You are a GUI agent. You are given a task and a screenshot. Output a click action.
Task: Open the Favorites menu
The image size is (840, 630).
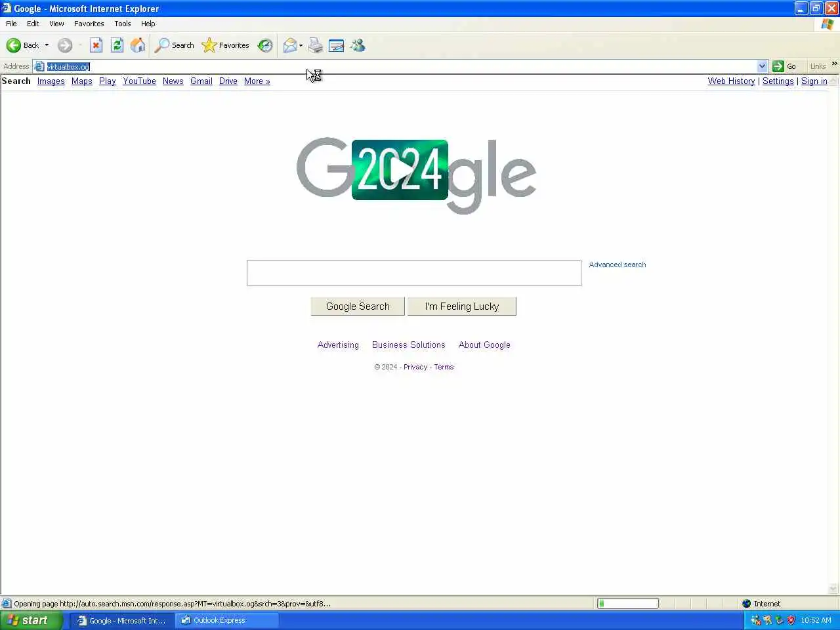(x=89, y=24)
